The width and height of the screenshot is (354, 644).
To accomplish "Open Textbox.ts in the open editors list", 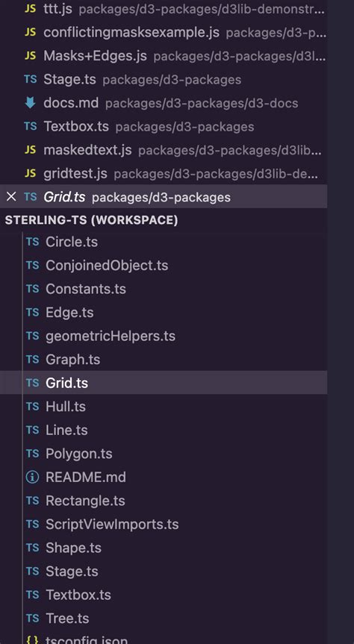I will point(164,126).
